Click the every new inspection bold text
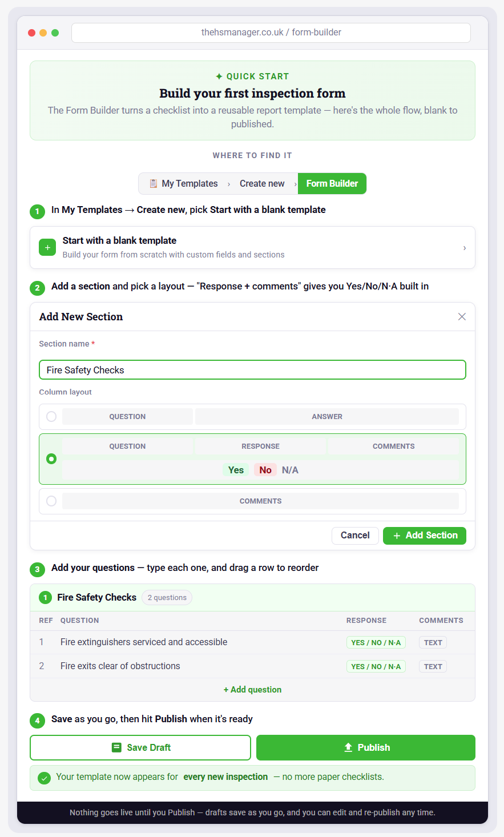The height and width of the screenshot is (837, 504). (225, 777)
